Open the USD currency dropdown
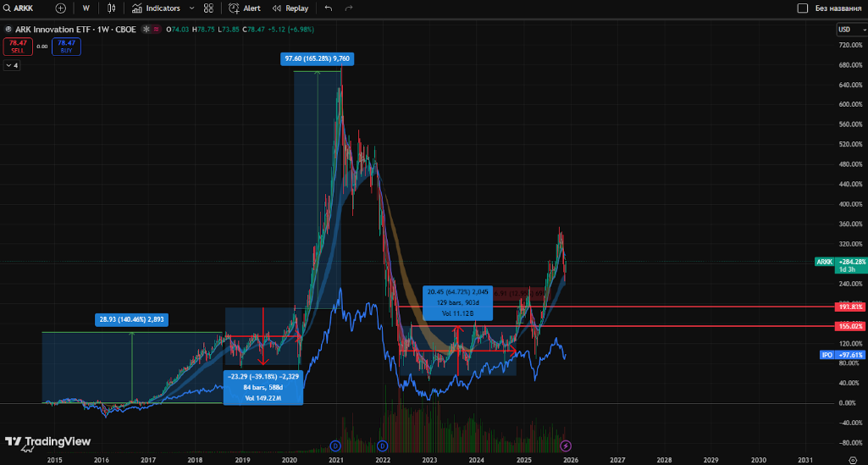Image resolution: width=868 pixels, height=465 pixels. (847, 30)
